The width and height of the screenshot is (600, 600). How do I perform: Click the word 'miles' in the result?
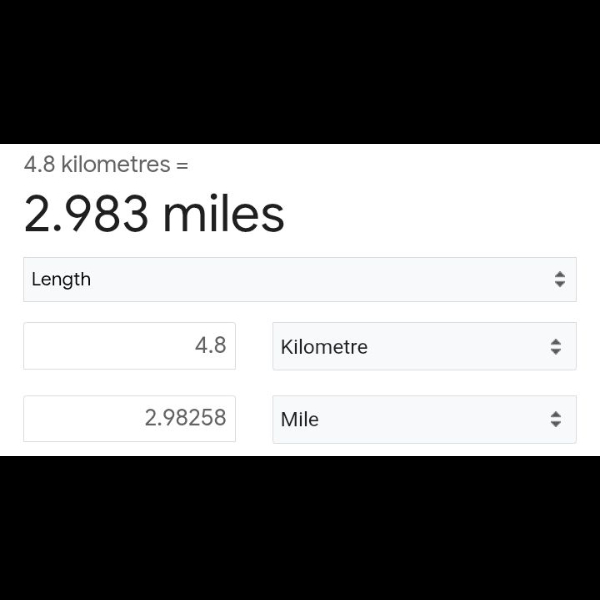pos(224,214)
